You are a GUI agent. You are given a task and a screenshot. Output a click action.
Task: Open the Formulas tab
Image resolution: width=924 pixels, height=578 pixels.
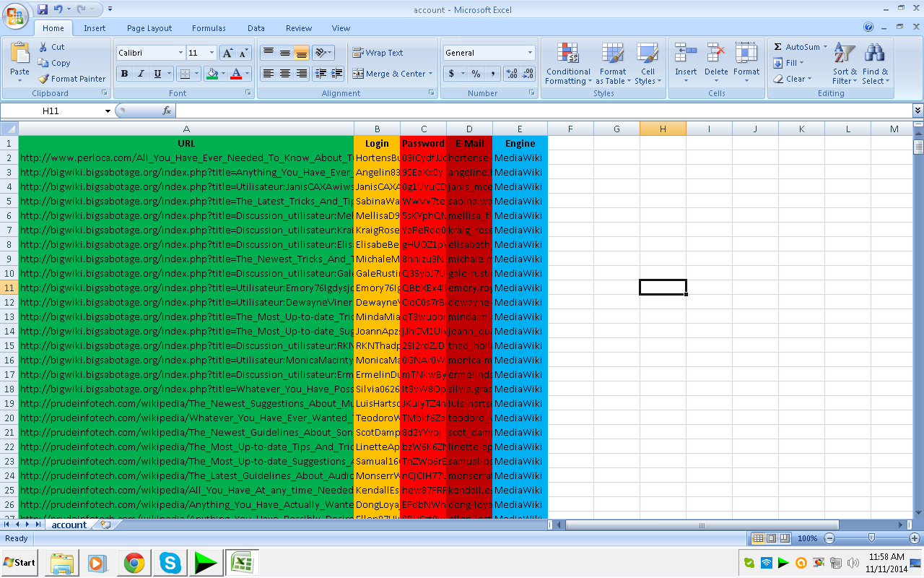(x=209, y=28)
